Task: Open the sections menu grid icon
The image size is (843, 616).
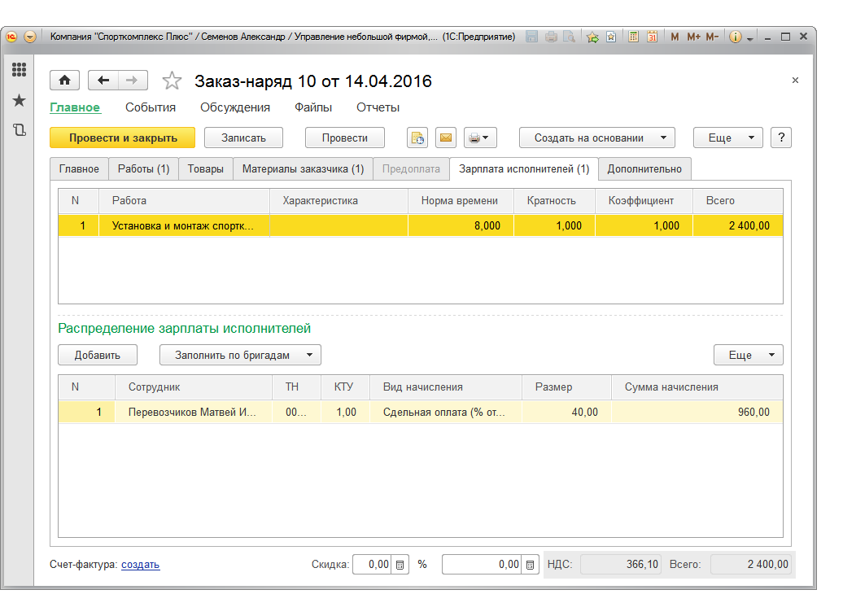Action: click(x=19, y=70)
